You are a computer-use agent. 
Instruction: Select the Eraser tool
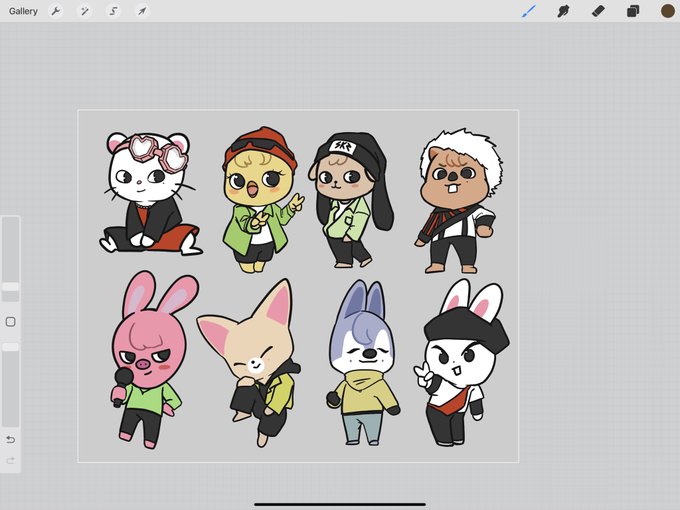[x=598, y=11]
